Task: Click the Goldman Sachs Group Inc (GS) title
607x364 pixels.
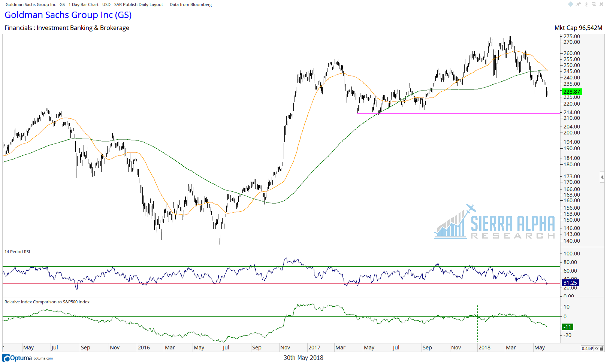Action: [x=68, y=15]
